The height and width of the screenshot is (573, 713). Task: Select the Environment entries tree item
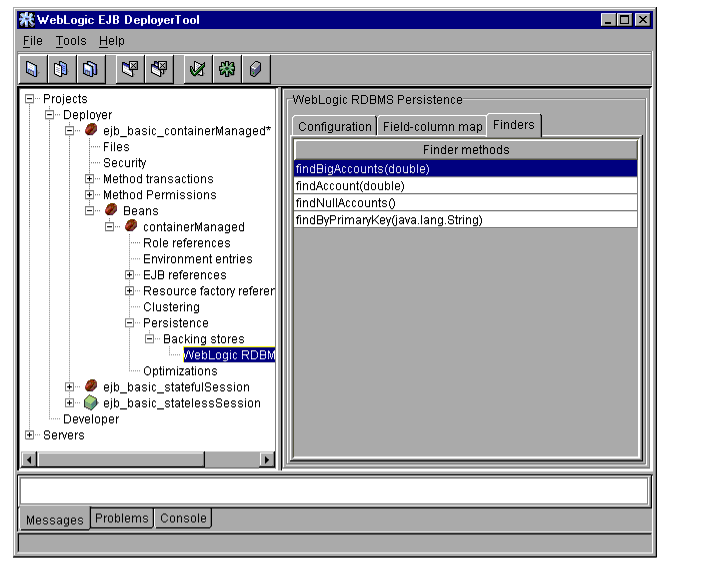pos(197,259)
